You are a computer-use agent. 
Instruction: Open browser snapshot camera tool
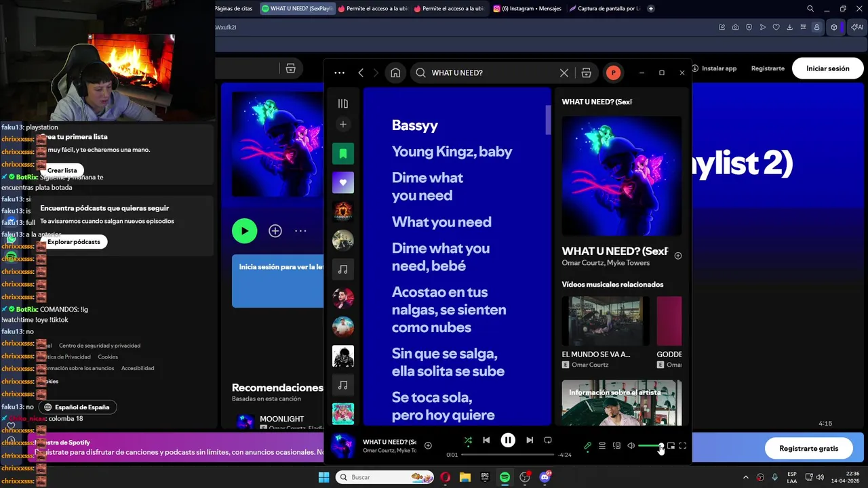point(736,27)
